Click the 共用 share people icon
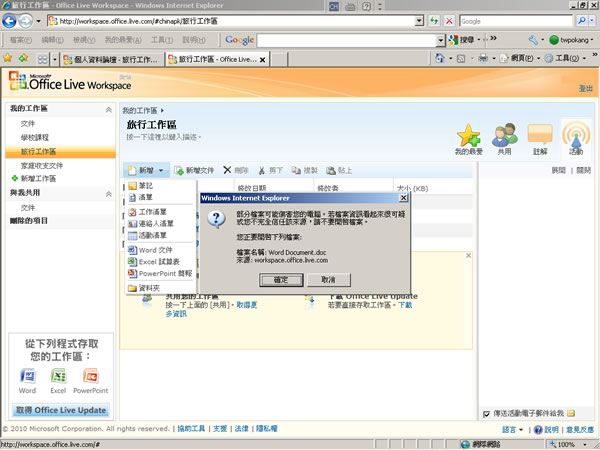This screenshot has width=600, height=450. click(504, 139)
